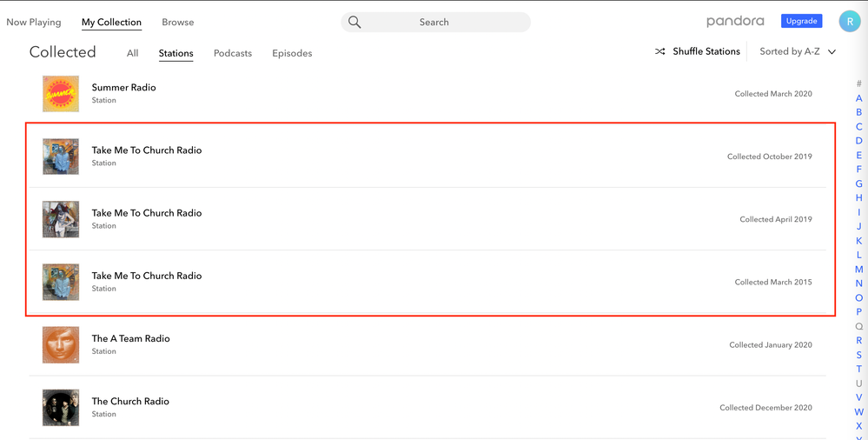Viewport: 868px width, 440px height.
Task: Jump to letter M in alphabet index
Action: click(858, 270)
